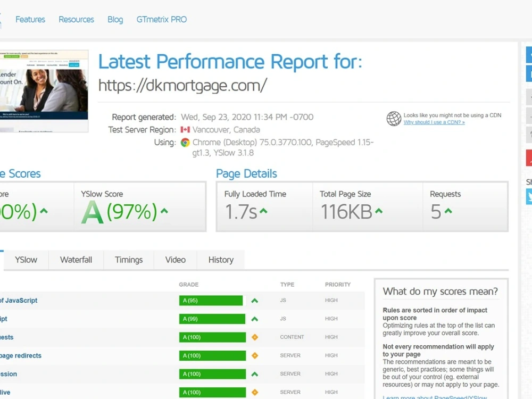Click the A (95) grade bar
This screenshot has height=399, width=532.
[211, 301]
